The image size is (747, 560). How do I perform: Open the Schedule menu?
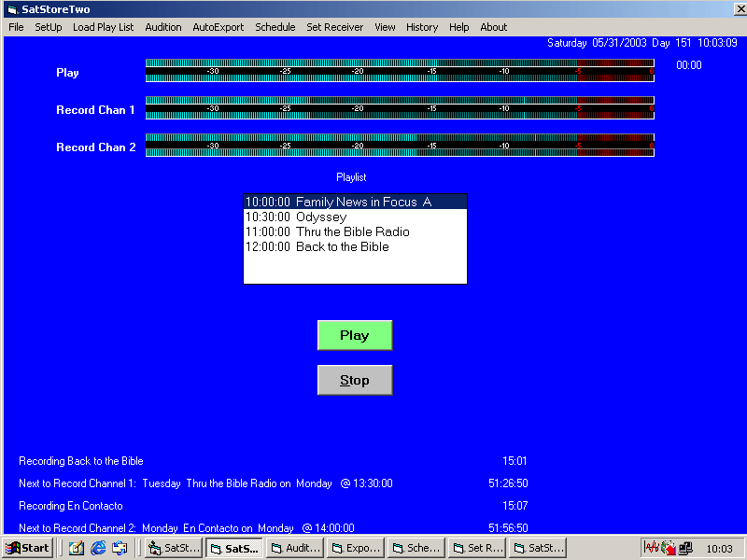coord(275,27)
